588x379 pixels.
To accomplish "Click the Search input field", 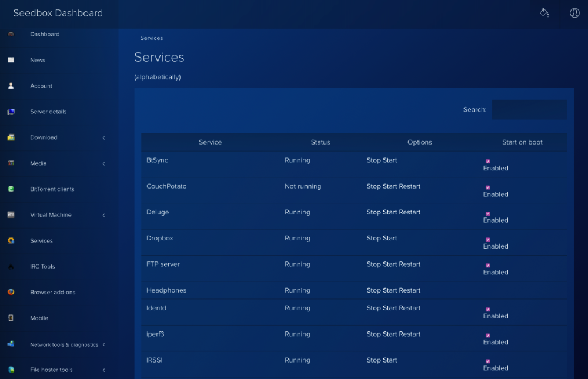I will [529, 110].
